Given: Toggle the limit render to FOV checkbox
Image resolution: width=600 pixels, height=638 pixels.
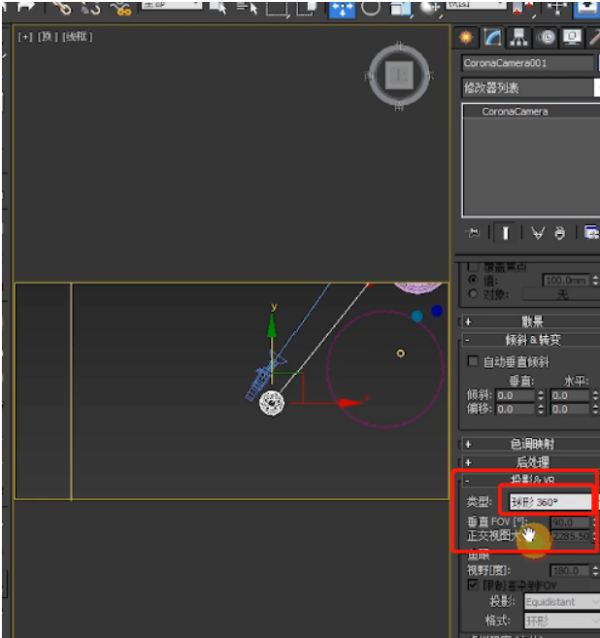Looking at the screenshot, I should 473,585.
